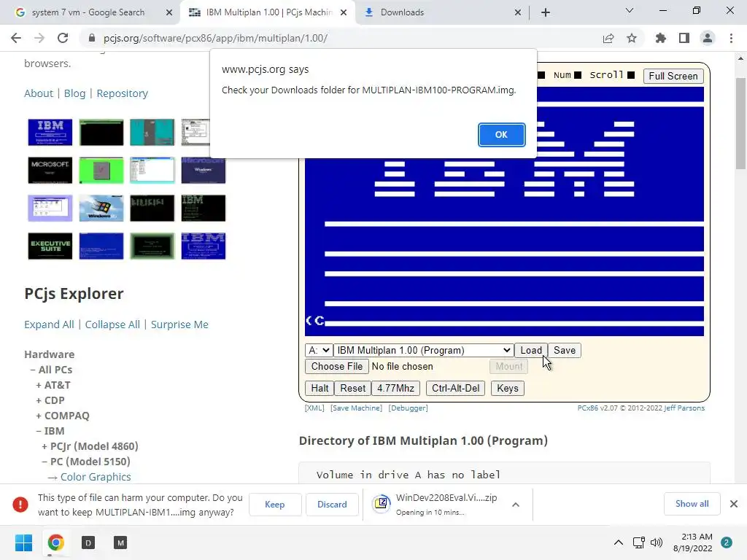Collapse the All PCs tree node
Screen dimensions: 747x560
click(x=33, y=370)
